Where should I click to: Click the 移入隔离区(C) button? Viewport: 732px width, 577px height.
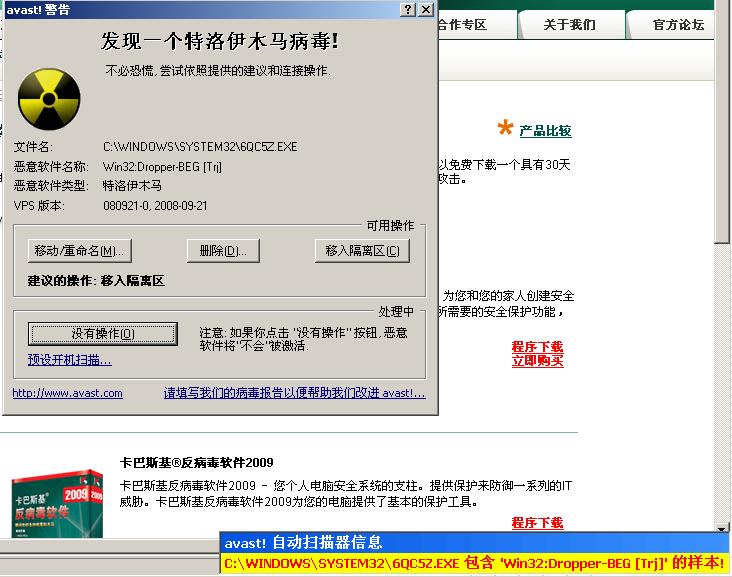pyautogui.click(x=362, y=251)
